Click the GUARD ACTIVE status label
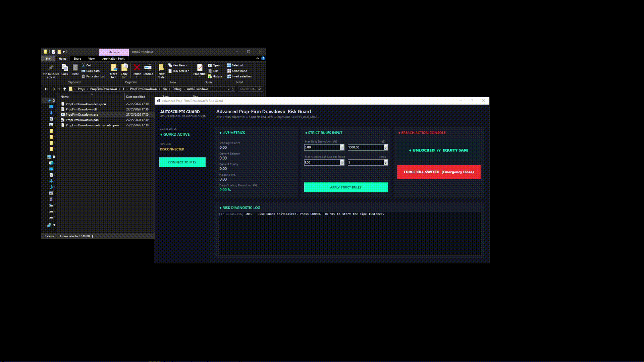 [x=175, y=134]
